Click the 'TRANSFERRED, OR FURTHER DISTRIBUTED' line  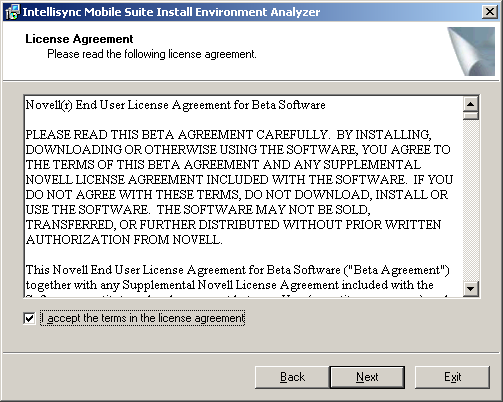[233, 225]
